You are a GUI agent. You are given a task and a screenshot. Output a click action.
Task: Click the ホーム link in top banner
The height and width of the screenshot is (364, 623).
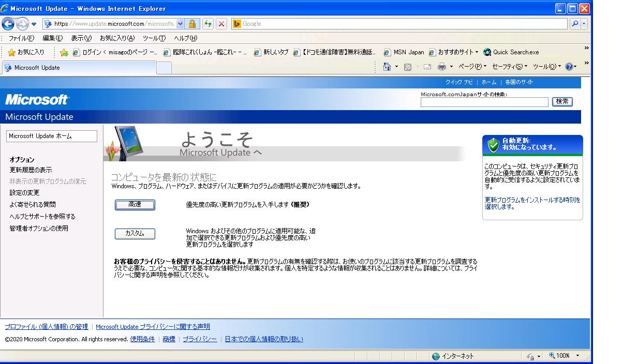(488, 82)
